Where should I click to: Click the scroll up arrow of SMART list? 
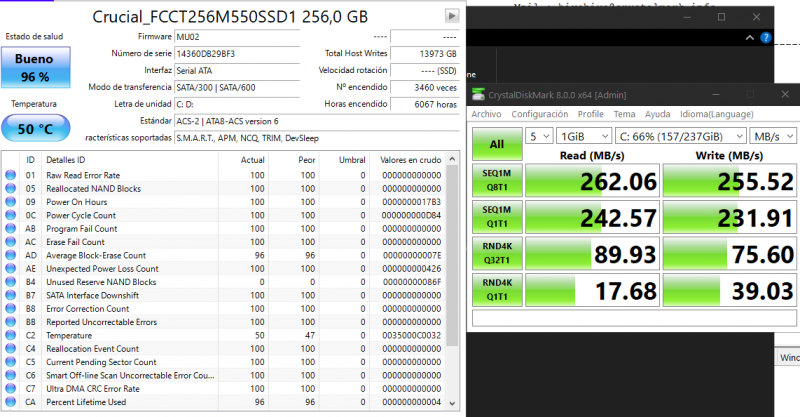[x=452, y=159]
